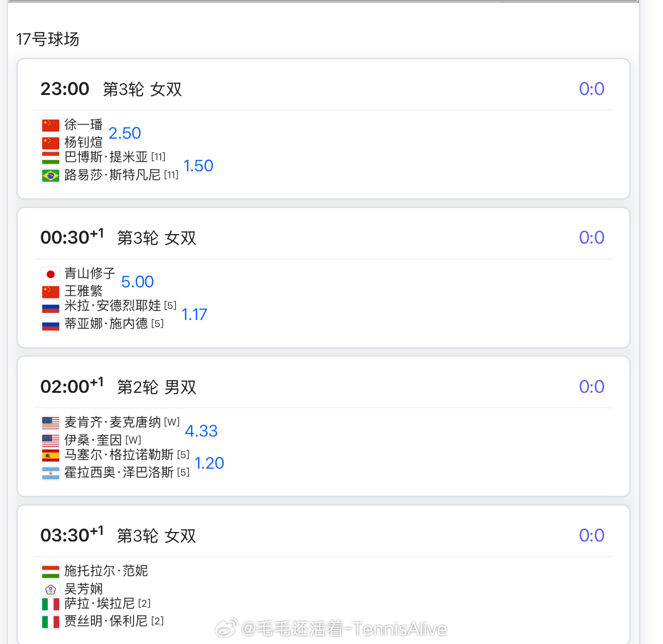663x644 pixels.
Task: Select the 1.20 odds for 格拉诺勒斯/泽巴洛斯
Action: [209, 463]
